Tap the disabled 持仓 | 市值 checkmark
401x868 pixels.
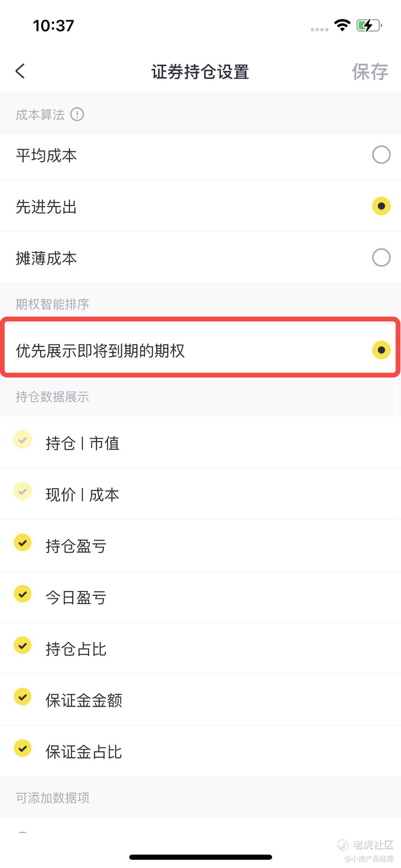point(23,440)
